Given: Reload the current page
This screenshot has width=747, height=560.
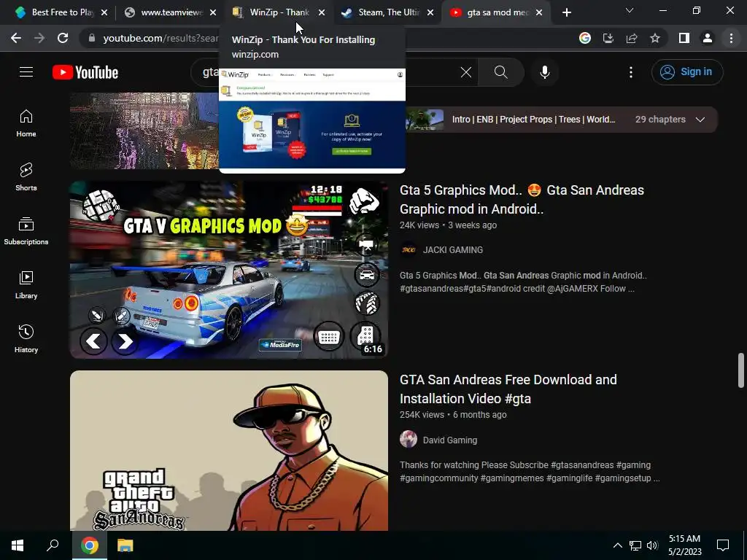Looking at the screenshot, I should (x=63, y=38).
